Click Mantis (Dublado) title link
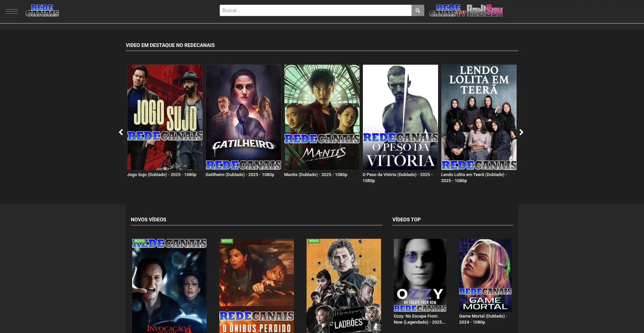 click(x=316, y=175)
